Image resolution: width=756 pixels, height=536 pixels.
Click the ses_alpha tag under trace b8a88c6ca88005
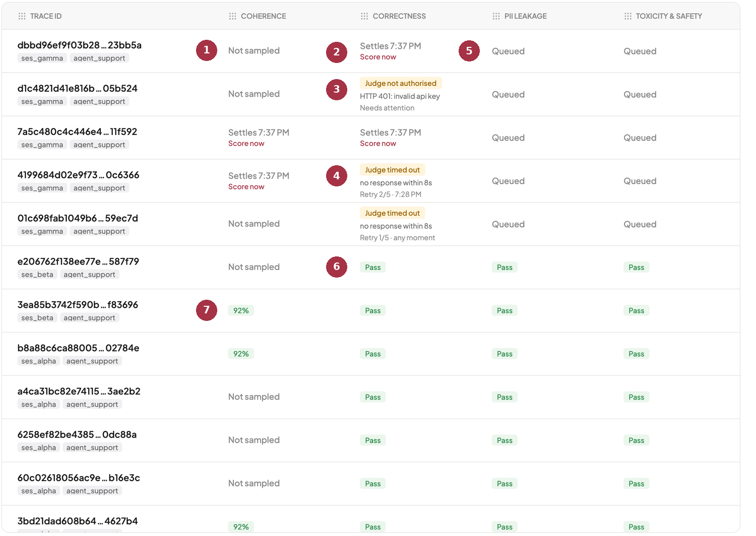pyautogui.click(x=39, y=362)
